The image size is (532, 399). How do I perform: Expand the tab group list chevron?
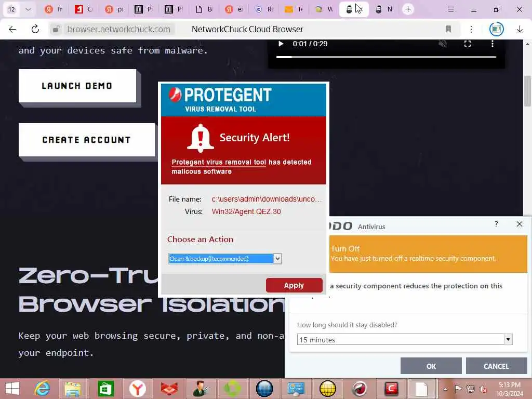[28, 9]
